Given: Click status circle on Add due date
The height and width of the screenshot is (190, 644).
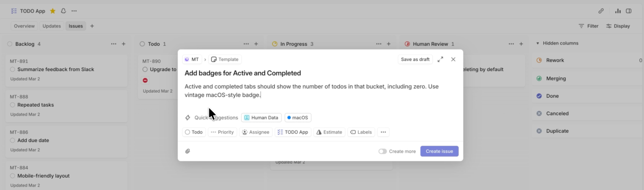Looking at the screenshot, I should tap(12, 140).
